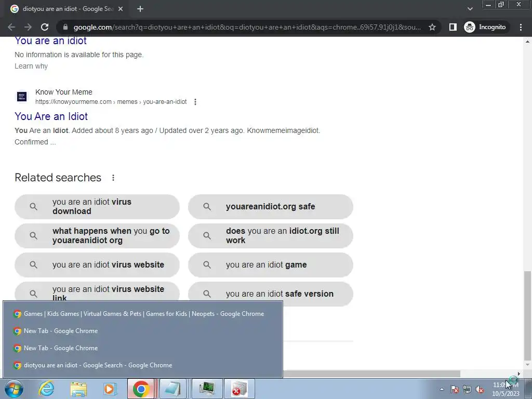
Task: Click the scrollbar up arrow
Action: point(527,42)
